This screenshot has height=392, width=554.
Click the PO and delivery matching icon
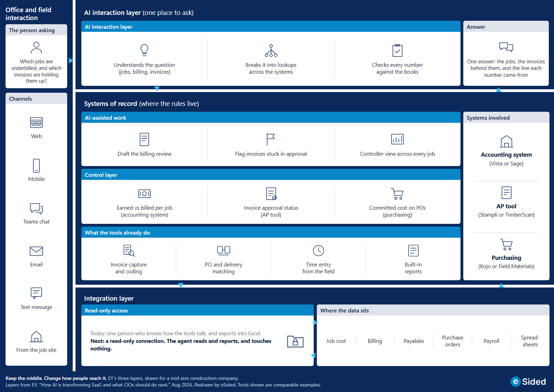point(224,250)
